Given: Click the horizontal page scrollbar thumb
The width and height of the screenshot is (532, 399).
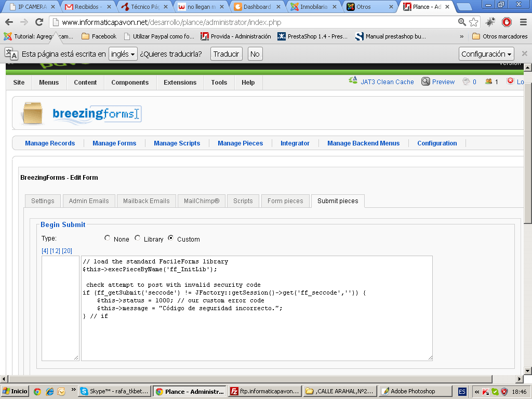Looking at the screenshot, I should (x=250, y=379).
